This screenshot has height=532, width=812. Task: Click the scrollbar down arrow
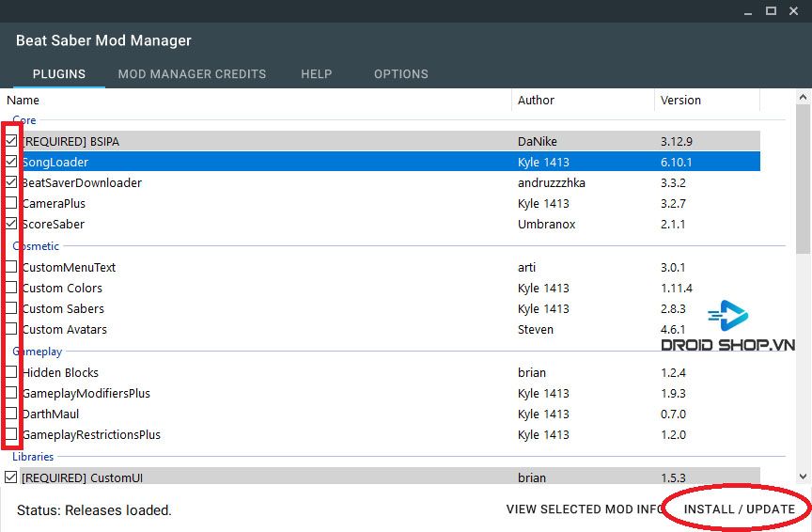tap(803, 476)
